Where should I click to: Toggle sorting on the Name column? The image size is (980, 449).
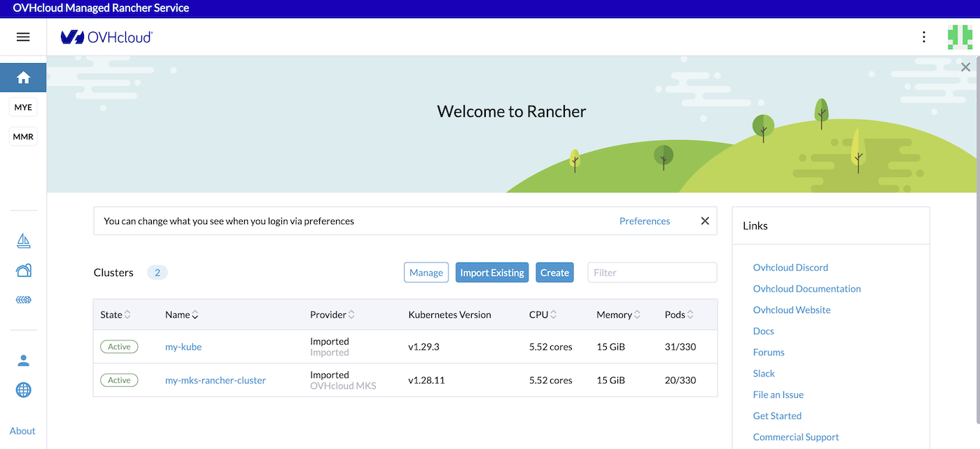(x=181, y=315)
